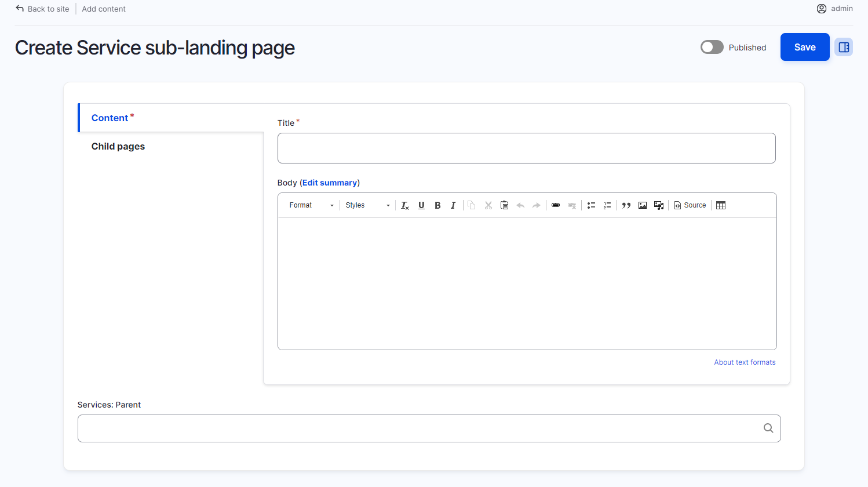Viewport: 868px width, 487px height.
Task: Click the Undo arrow icon
Action: [520, 205]
